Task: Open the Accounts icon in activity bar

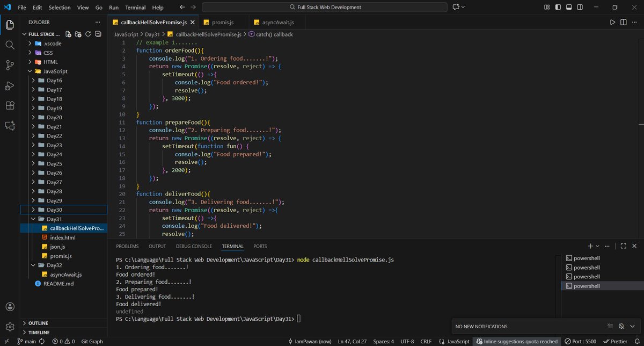Action: point(10,306)
